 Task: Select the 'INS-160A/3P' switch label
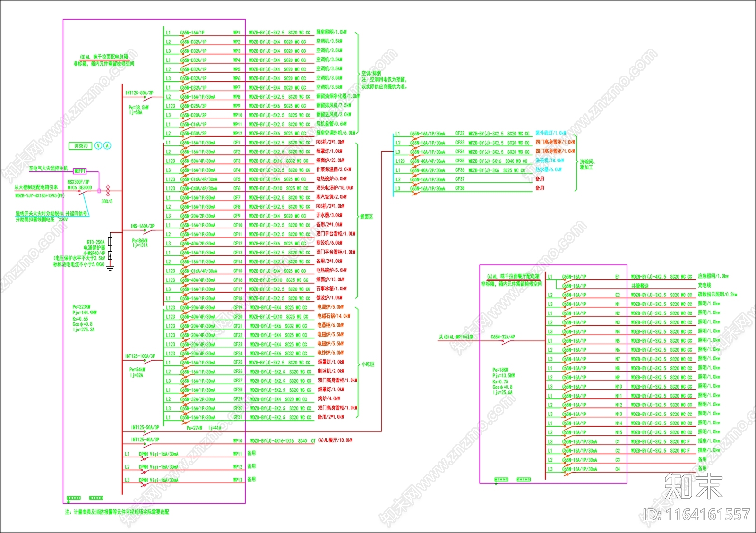click(x=142, y=226)
